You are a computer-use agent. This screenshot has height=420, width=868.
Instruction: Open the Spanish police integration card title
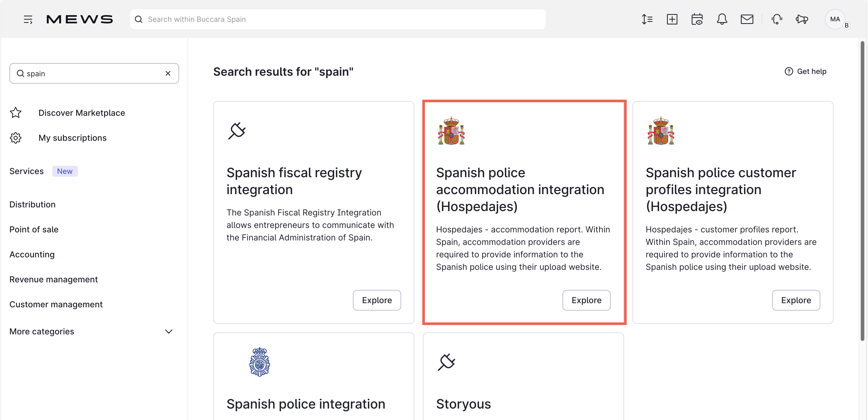point(306,404)
